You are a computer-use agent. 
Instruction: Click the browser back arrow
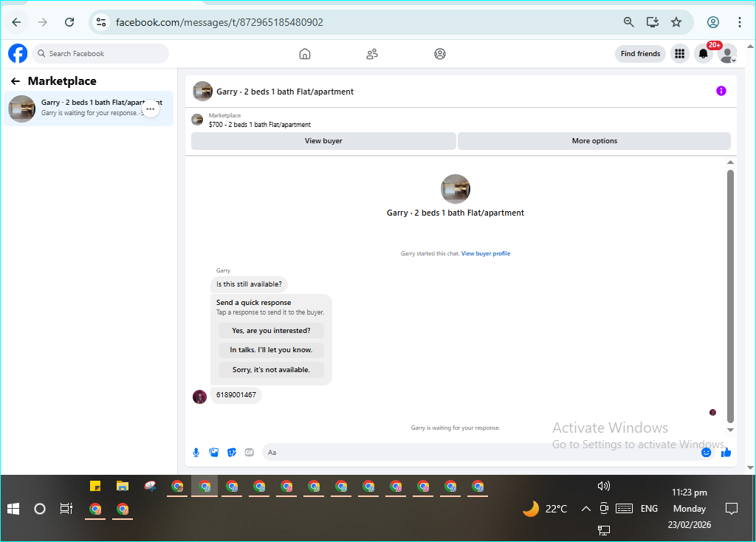(x=16, y=22)
